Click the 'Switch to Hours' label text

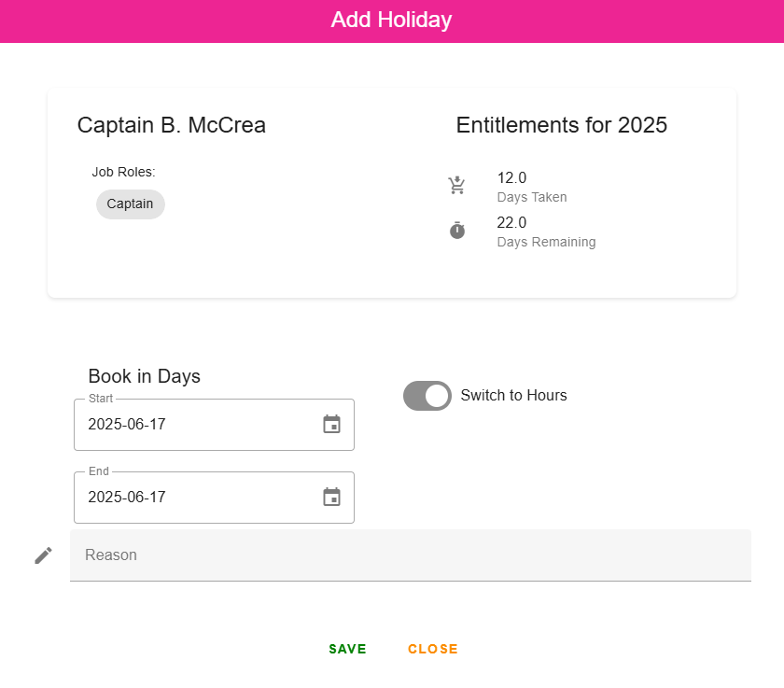513,396
